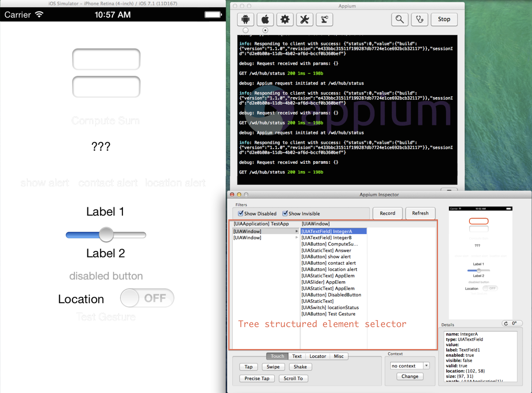Select [UIAButton] Test Gesture element
Image resolution: width=532 pixels, height=393 pixels.
333,314
